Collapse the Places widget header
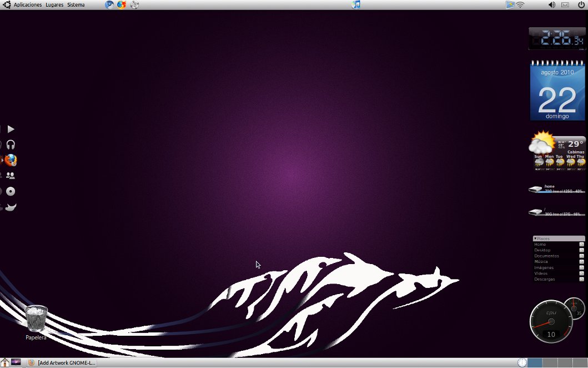The image size is (588, 368). pyautogui.click(x=559, y=238)
